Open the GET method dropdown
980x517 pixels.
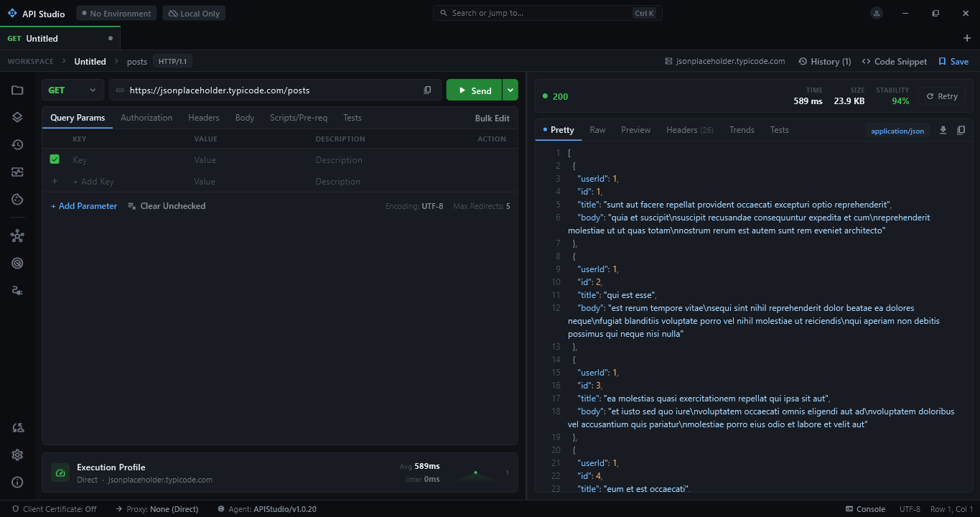point(73,90)
